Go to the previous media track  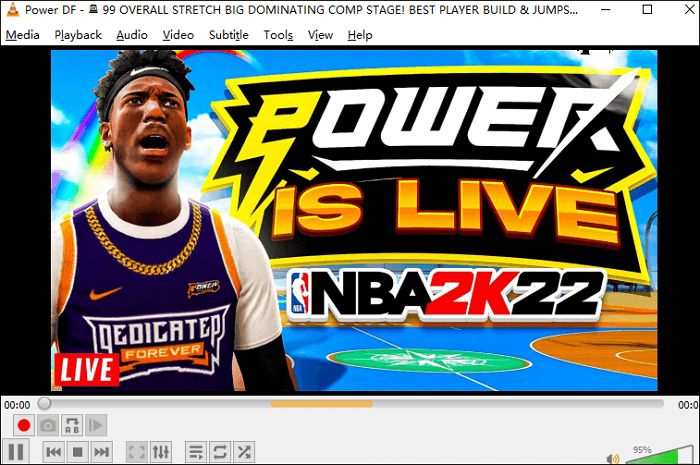tap(54, 452)
